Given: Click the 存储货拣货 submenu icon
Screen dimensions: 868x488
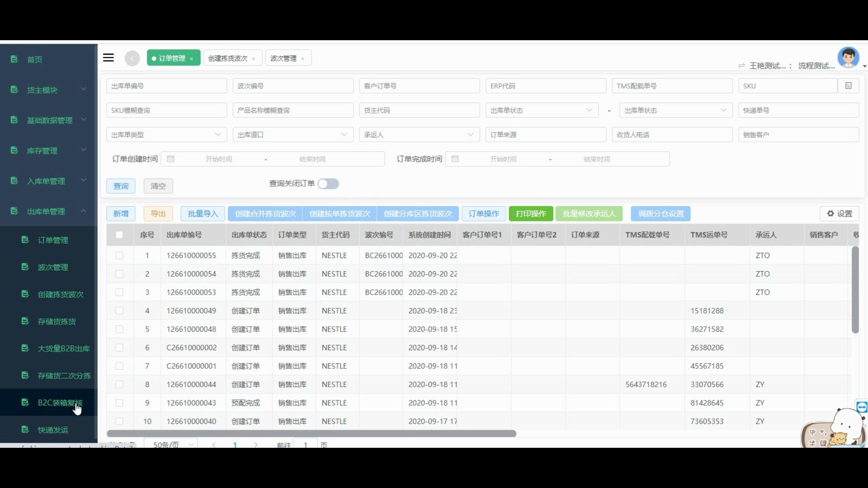Looking at the screenshot, I should tap(25, 321).
